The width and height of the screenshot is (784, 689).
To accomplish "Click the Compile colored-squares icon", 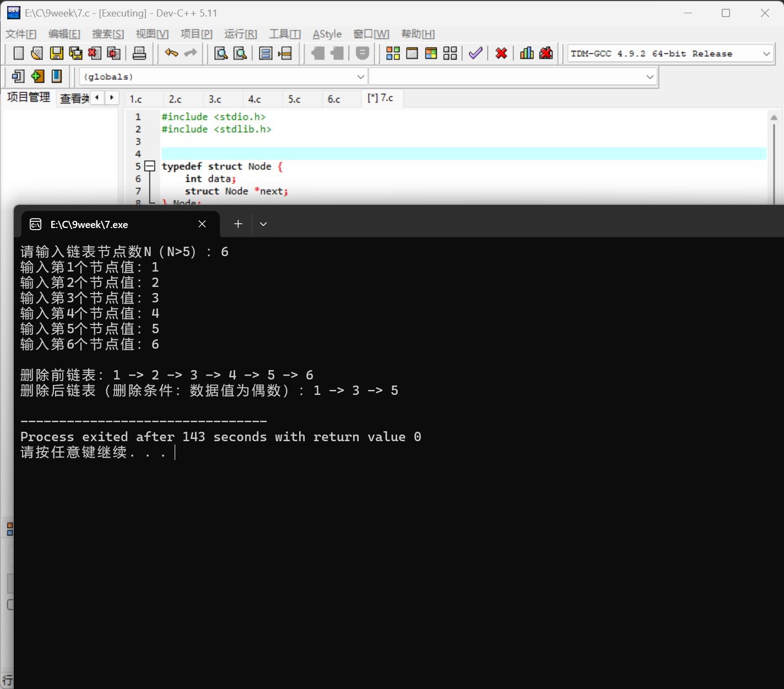I will coord(393,53).
